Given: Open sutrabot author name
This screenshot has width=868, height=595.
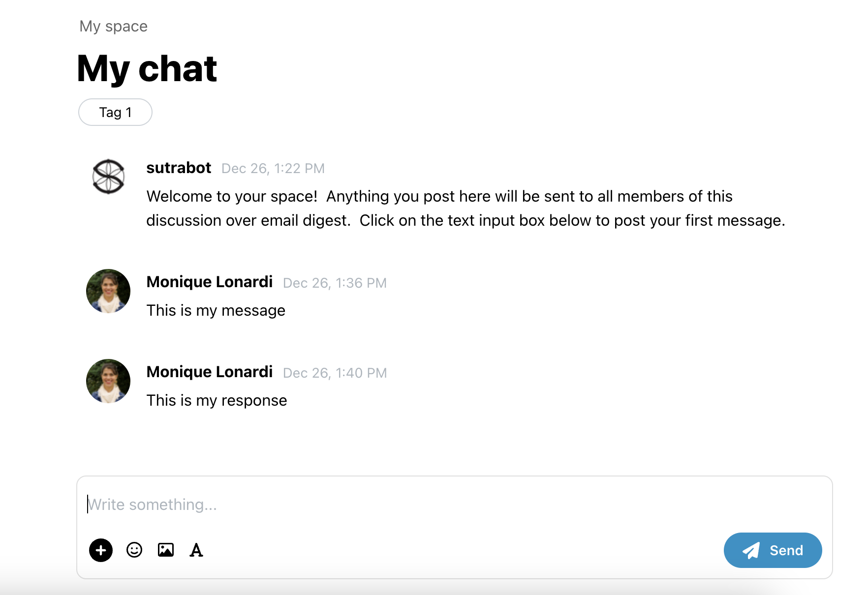Looking at the screenshot, I should [x=179, y=168].
